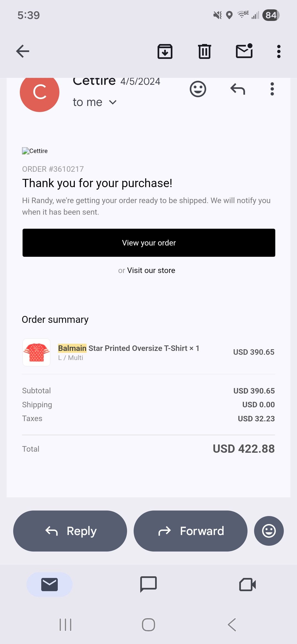Switch to the Meet video tab

[248, 585]
